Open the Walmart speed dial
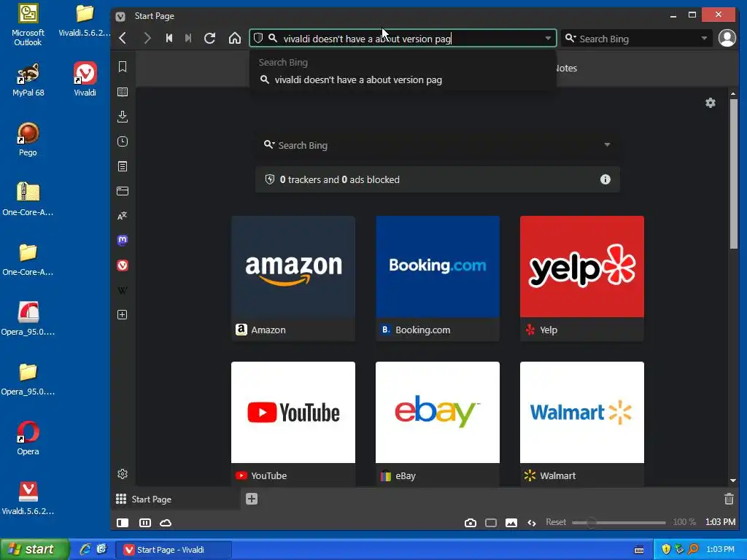Screen dimensions: 747x560 point(581,424)
